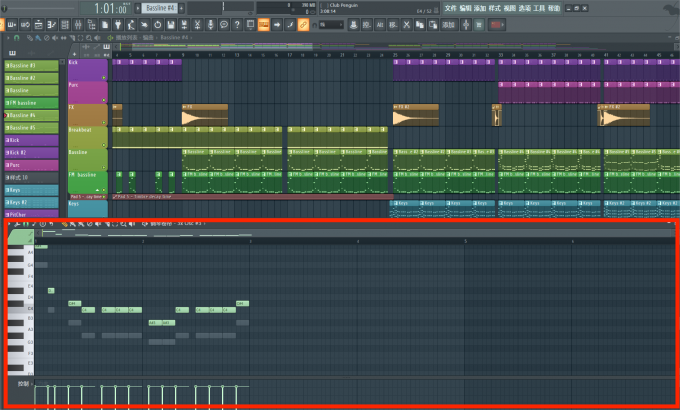Open the speech bubble info icon

pyautogui.click(x=224, y=25)
